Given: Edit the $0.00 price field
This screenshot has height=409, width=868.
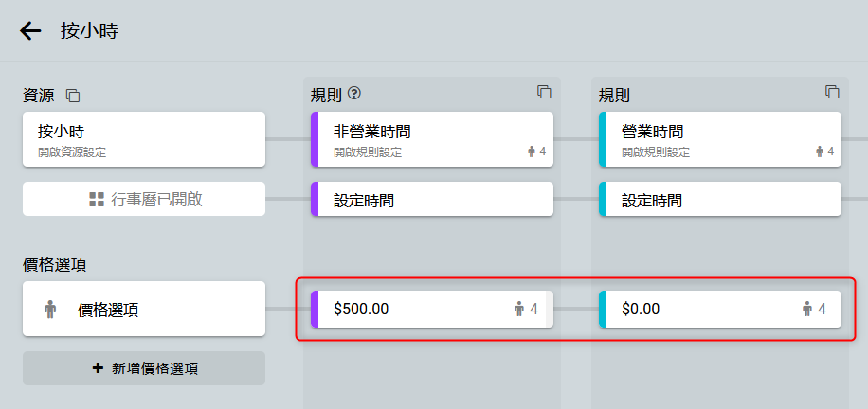Looking at the screenshot, I should click(696, 309).
